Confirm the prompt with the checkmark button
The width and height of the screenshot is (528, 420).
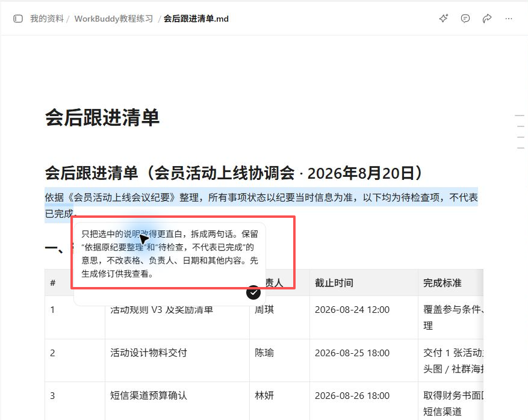[x=253, y=292]
